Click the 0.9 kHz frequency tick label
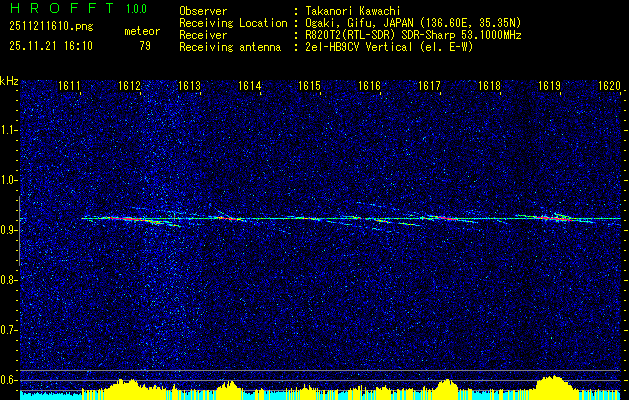Image resolution: width=629 pixels, height=400 pixels. [x=9, y=229]
